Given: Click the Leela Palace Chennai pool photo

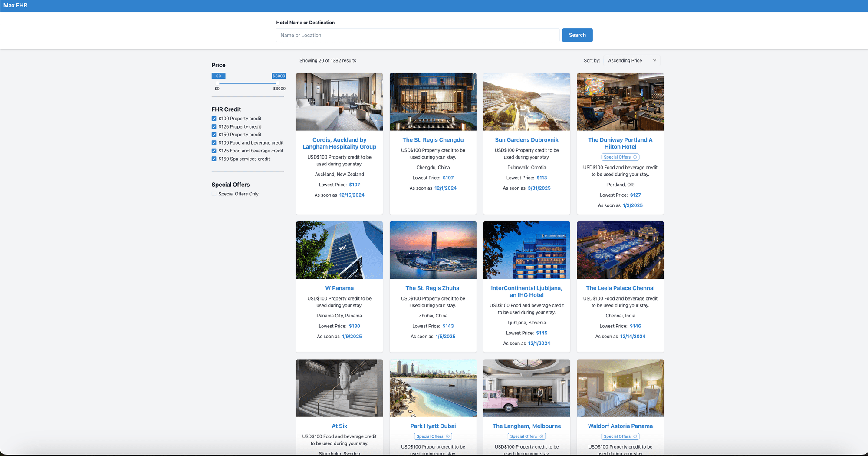Looking at the screenshot, I should tap(620, 250).
